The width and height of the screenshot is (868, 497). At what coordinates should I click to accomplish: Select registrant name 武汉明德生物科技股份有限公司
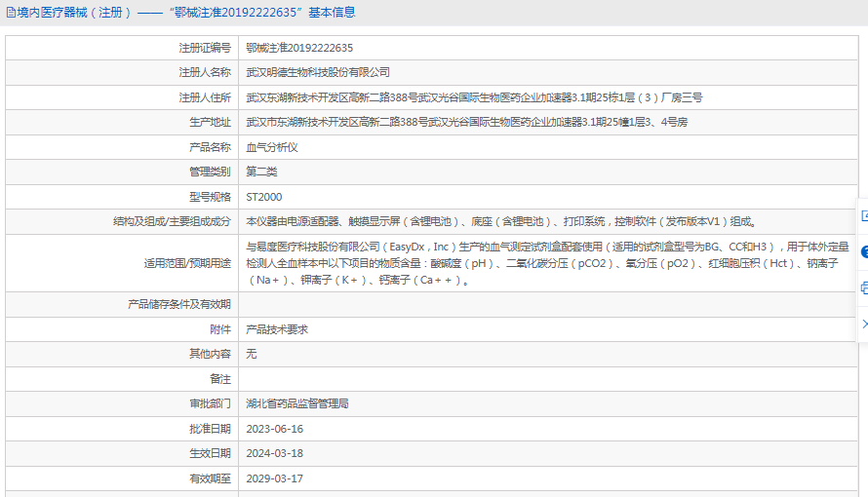tap(318, 72)
